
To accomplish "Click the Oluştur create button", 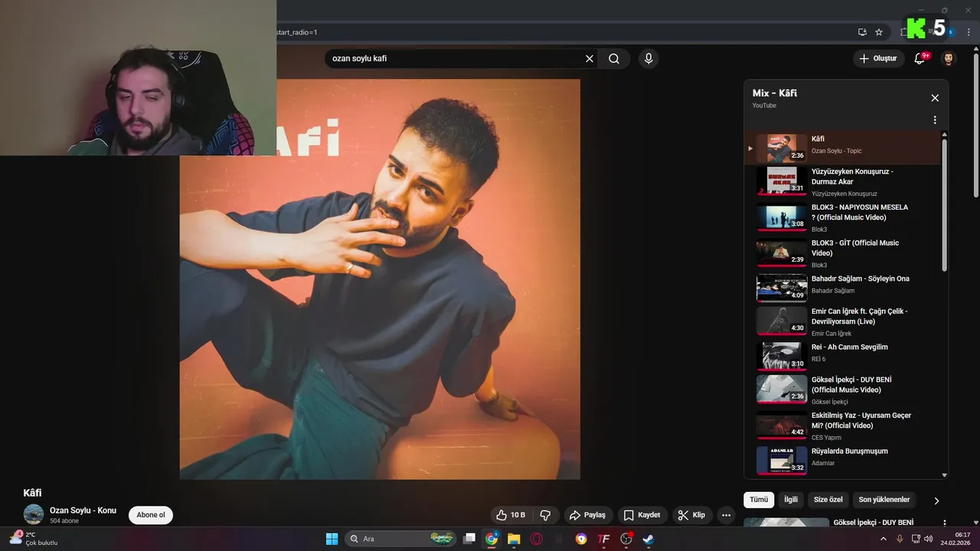I will tap(878, 59).
